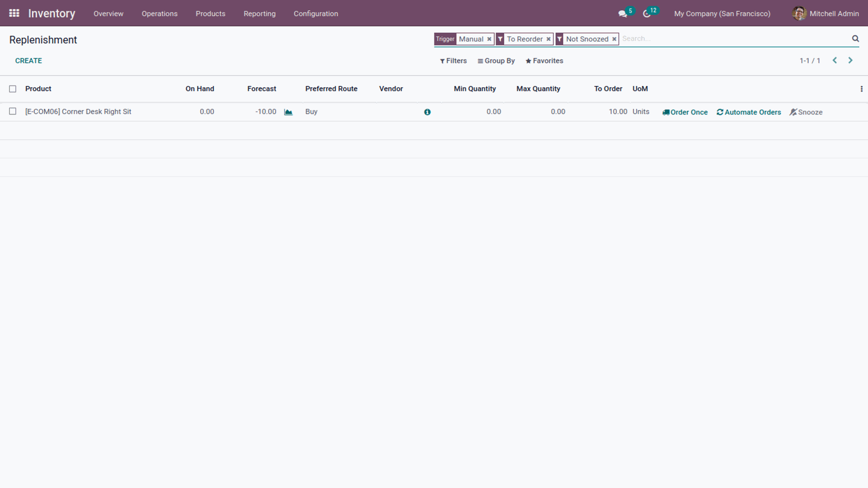The image size is (868, 488).
Task: Go to next page arrow
Action: click(850, 60)
